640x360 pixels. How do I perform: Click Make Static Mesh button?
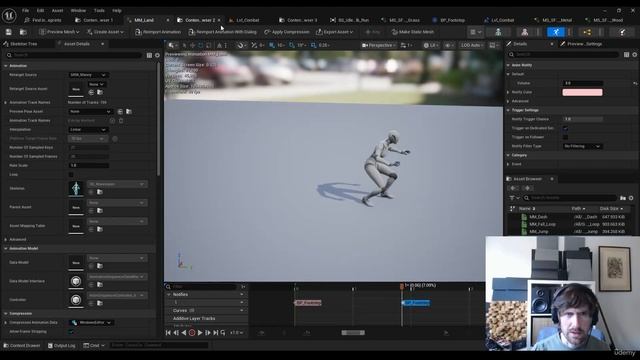[x=413, y=32]
